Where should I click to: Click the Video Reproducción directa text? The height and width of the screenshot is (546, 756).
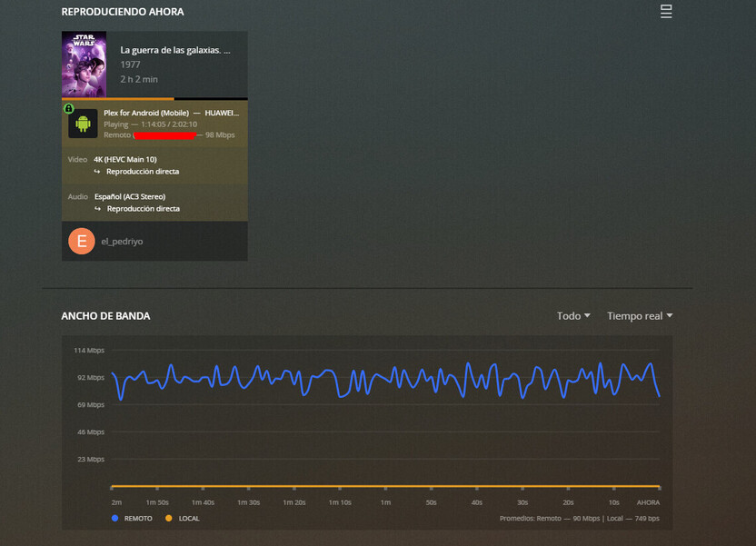[143, 172]
